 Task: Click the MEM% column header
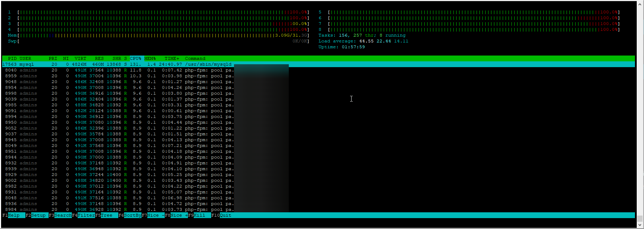click(150, 58)
